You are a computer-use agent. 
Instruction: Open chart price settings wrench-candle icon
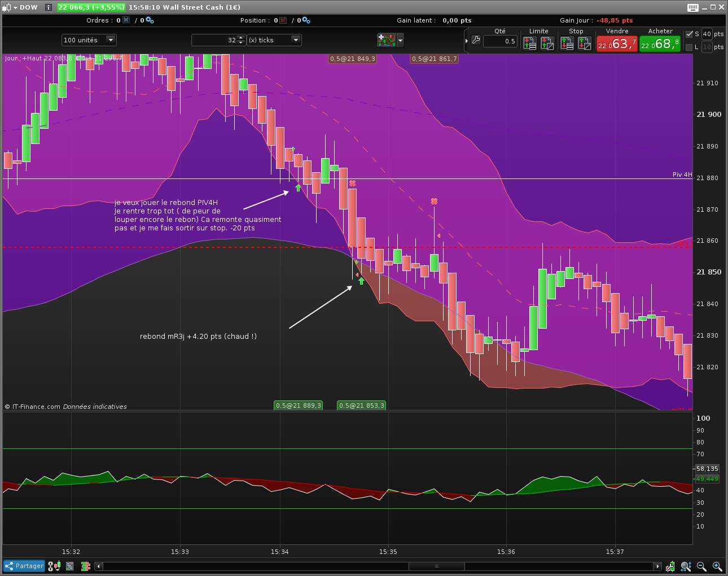click(670, 566)
